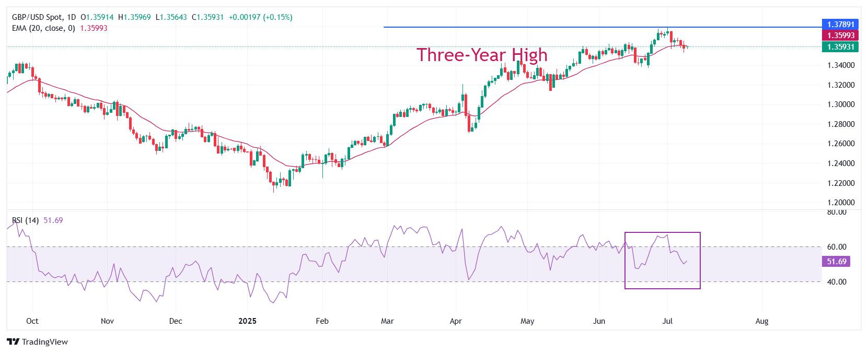Click the TradingView logo icon
Viewport: 868px width, 353px height.
13,342
